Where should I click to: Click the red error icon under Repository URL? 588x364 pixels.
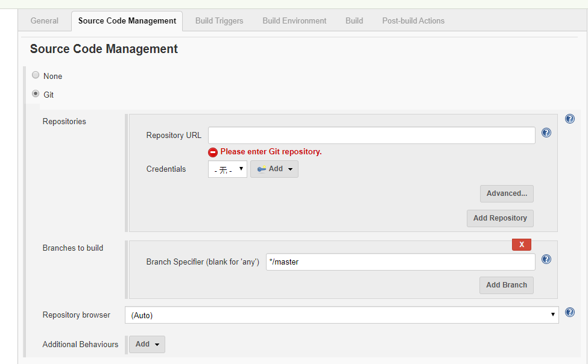213,152
